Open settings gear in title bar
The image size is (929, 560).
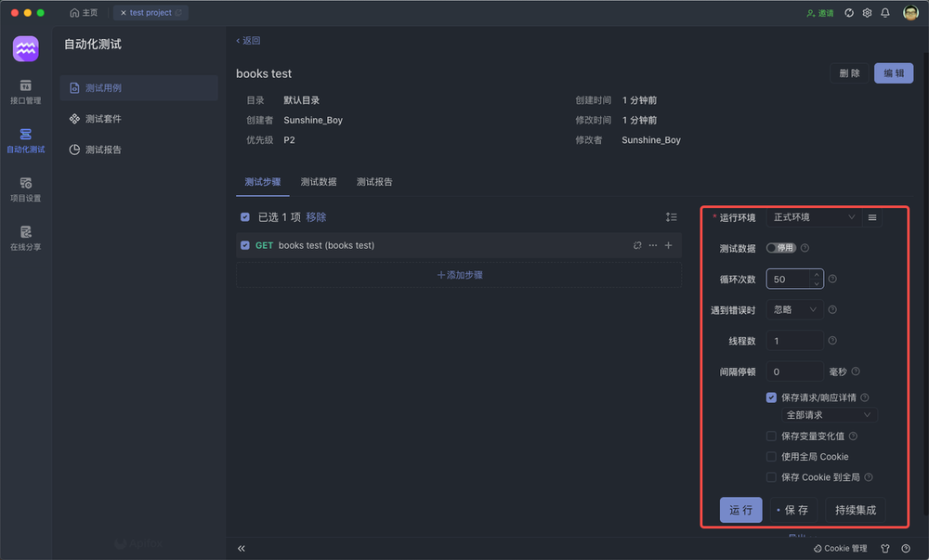[x=867, y=13]
